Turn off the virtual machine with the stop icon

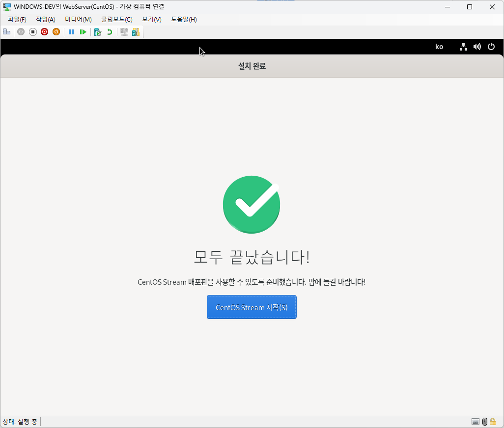[x=32, y=32]
